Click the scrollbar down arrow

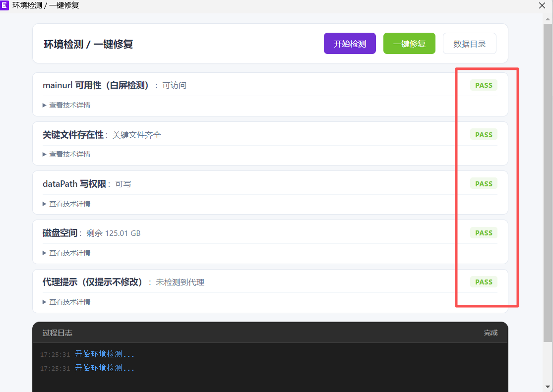548,387
